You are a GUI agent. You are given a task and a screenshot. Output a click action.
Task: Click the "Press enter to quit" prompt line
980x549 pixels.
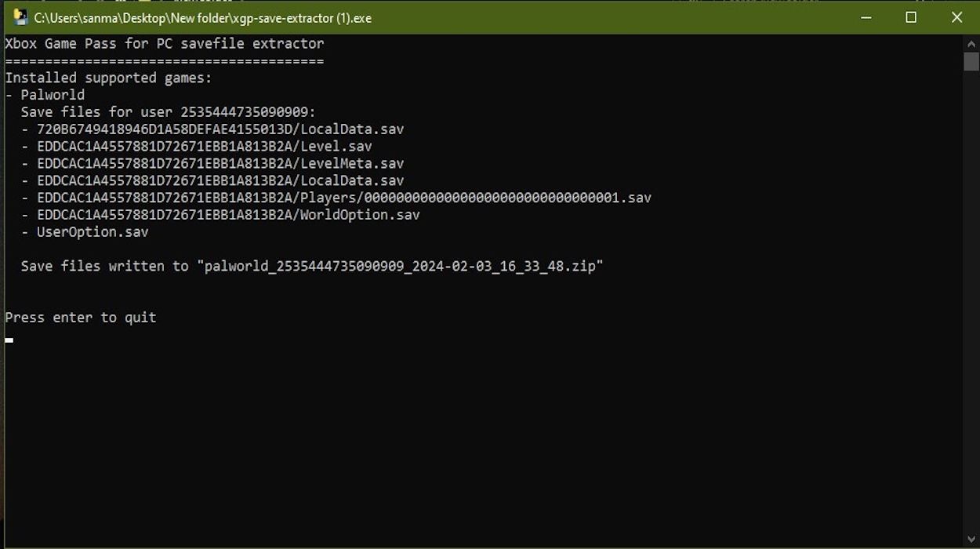[x=81, y=318]
